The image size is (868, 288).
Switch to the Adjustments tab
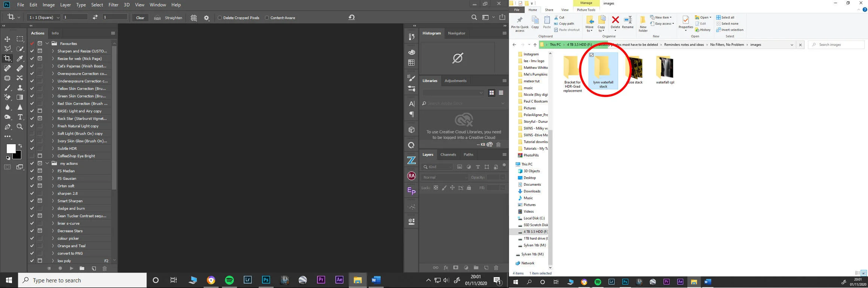point(456,81)
